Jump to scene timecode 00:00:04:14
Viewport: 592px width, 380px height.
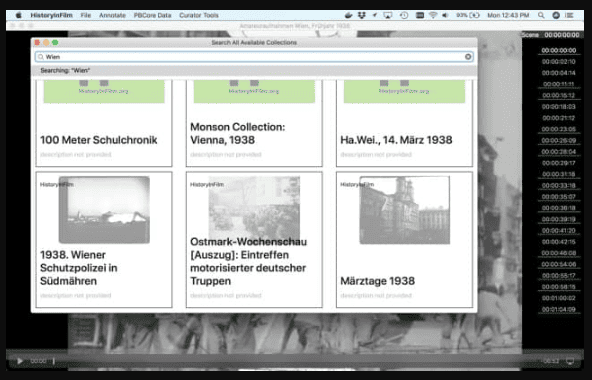coord(559,73)
